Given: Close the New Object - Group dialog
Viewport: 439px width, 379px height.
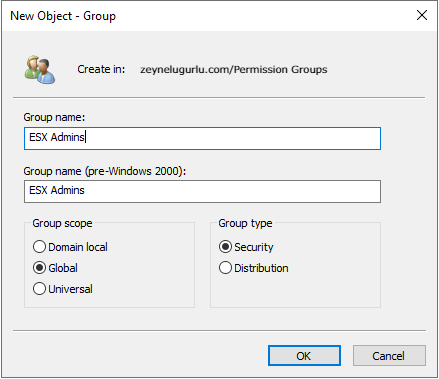Looking at the screenshot, I should click(x=422, y=15).
